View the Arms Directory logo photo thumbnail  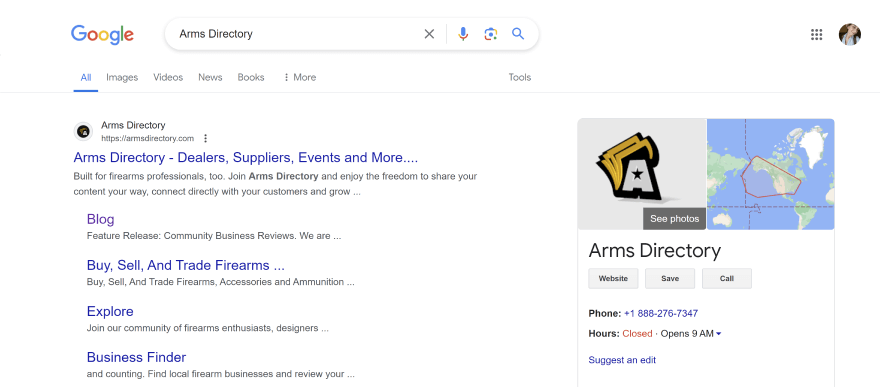(642, 174)
